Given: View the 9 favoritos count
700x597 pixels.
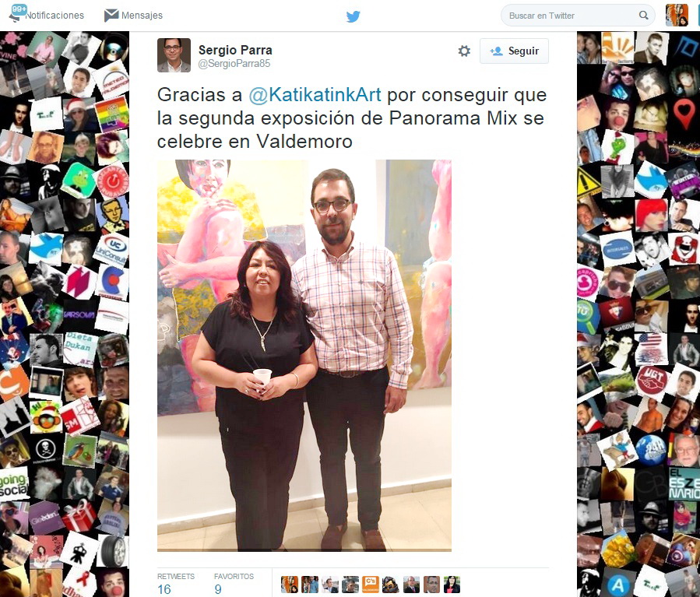Looking at the screenshot, I should 218,589.
